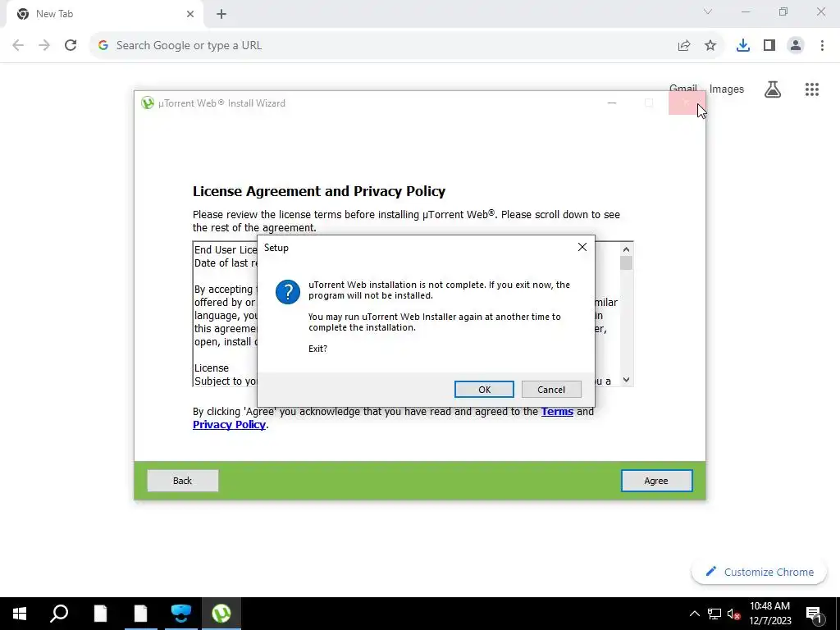Close the uTorrent Install Wizard window
Viewport: 840px width, 630px height.
pos(687,103)
